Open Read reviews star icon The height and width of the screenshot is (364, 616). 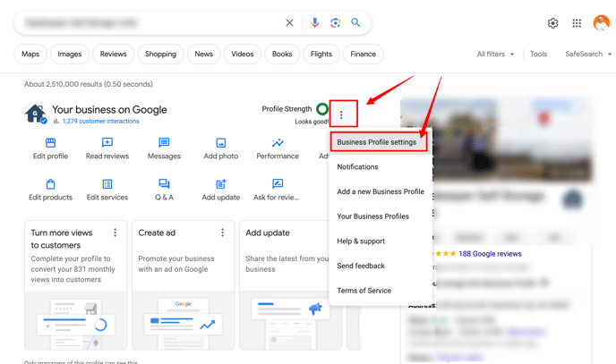(x=107, y=142)
